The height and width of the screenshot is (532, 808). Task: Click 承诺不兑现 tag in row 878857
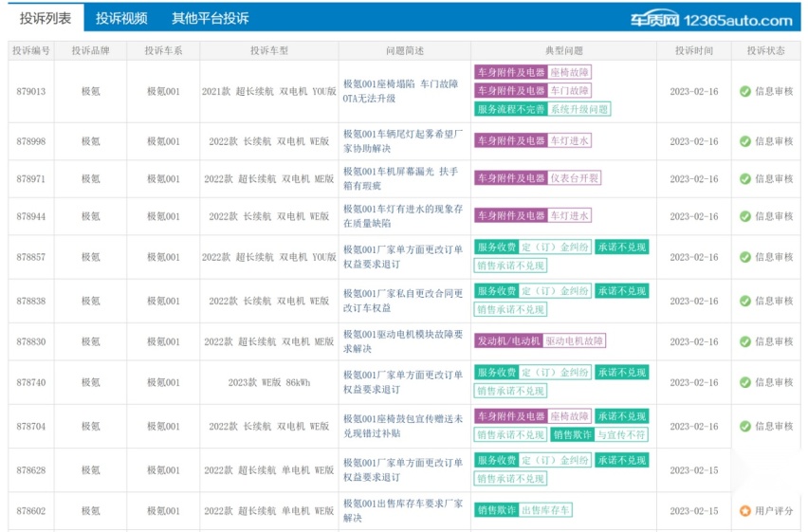tap(622, 247)
